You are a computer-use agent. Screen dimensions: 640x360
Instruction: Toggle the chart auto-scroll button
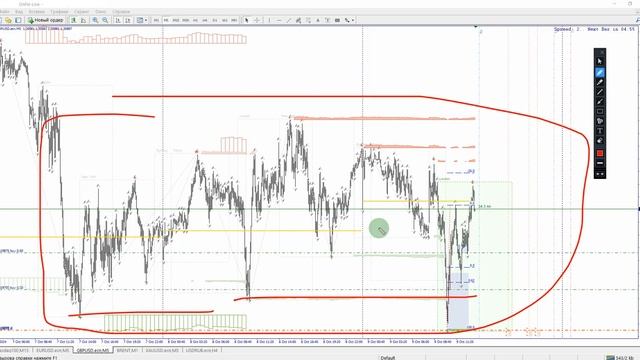click(x=118, y=20)
